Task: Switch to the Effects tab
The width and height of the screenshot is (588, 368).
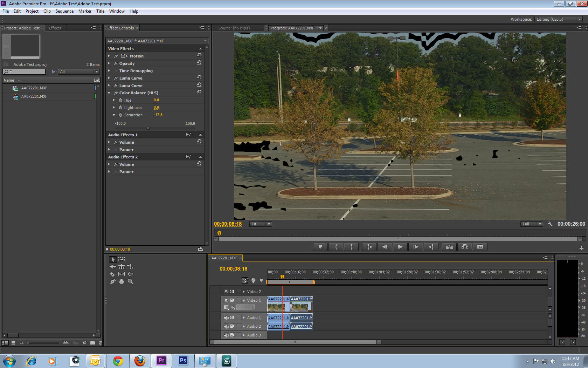Action: pos(55,28)
